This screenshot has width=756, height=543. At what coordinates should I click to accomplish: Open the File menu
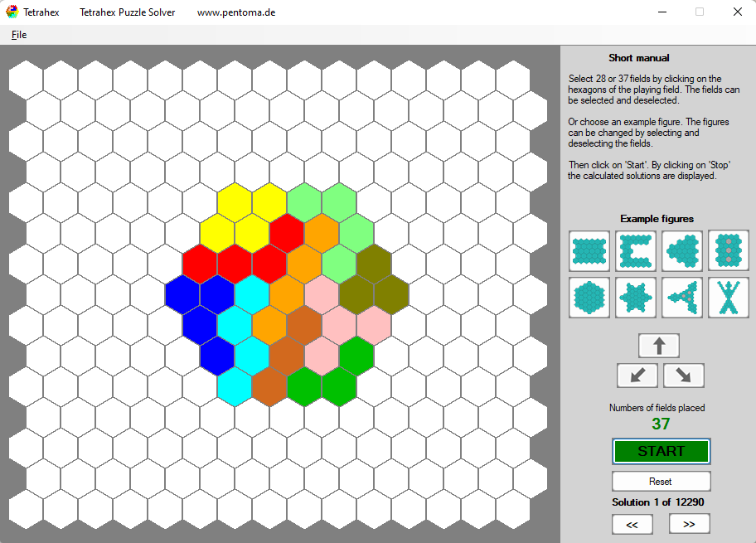coord(19,35)
